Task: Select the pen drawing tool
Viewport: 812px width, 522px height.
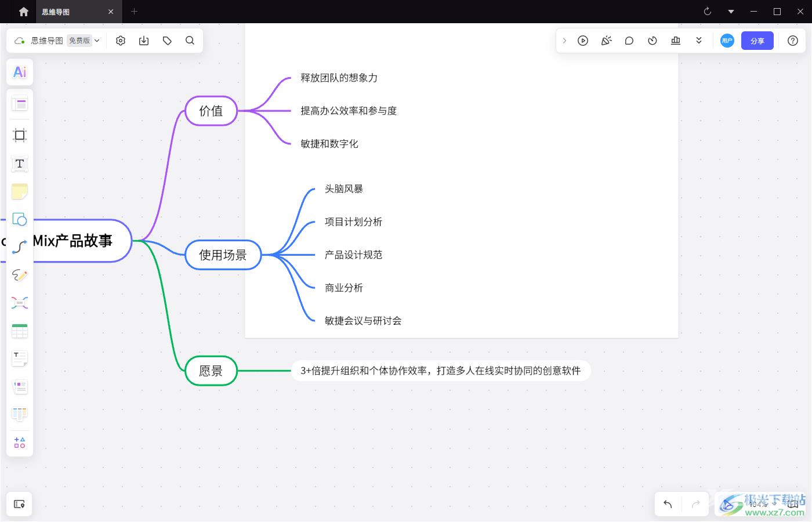Action: point(20,275)
